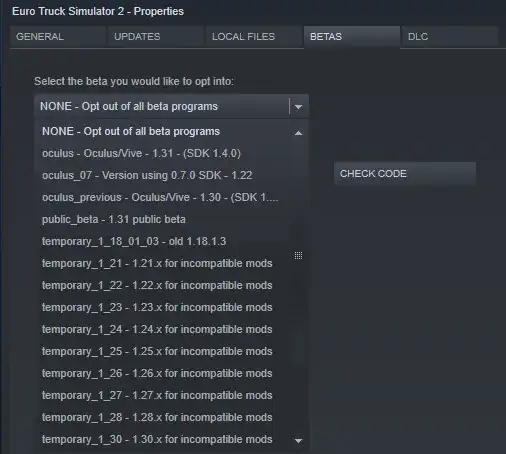Pick temporary_1_25 - 1.25.x entry
Viewport: 506px width, 454px height.
[164, 351]
